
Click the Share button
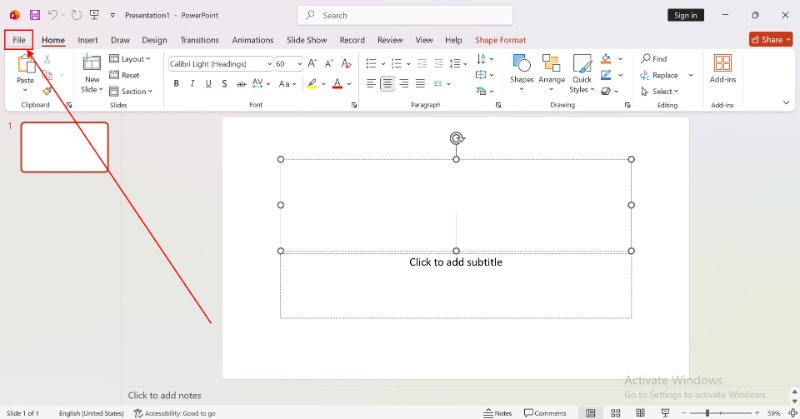(770, 40)
